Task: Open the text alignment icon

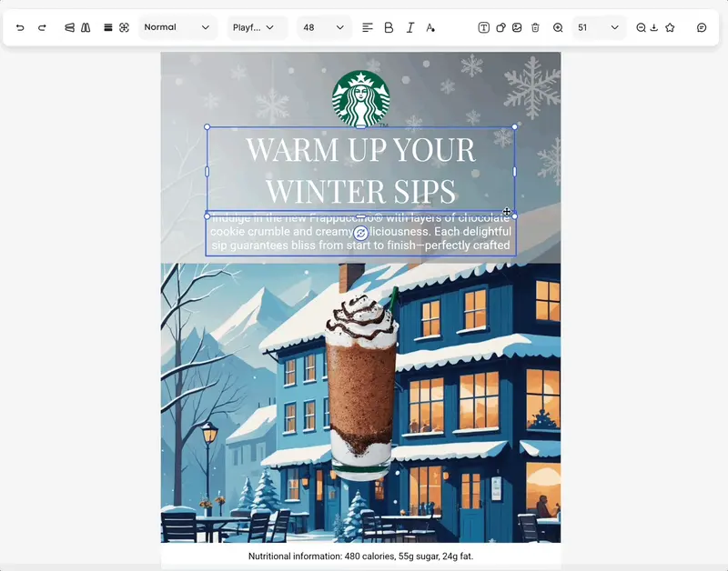Action: point(368,28)
